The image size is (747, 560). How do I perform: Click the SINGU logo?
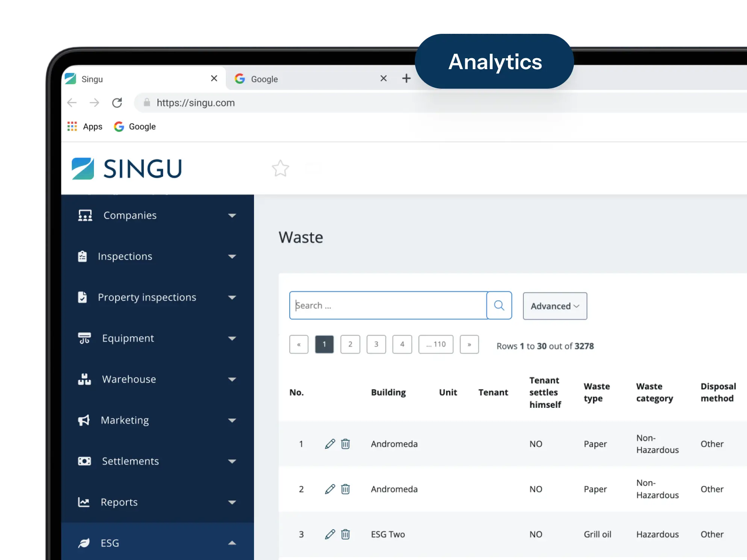(x=127, y=168)
